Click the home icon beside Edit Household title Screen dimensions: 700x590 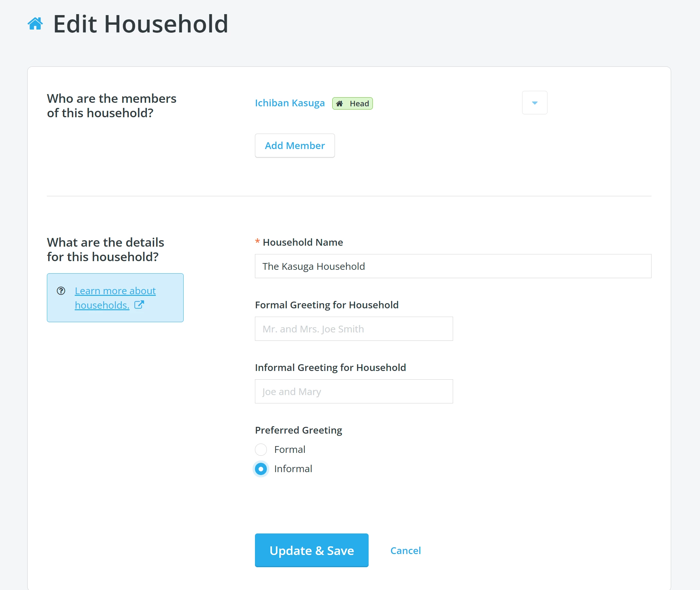[35, 23]
